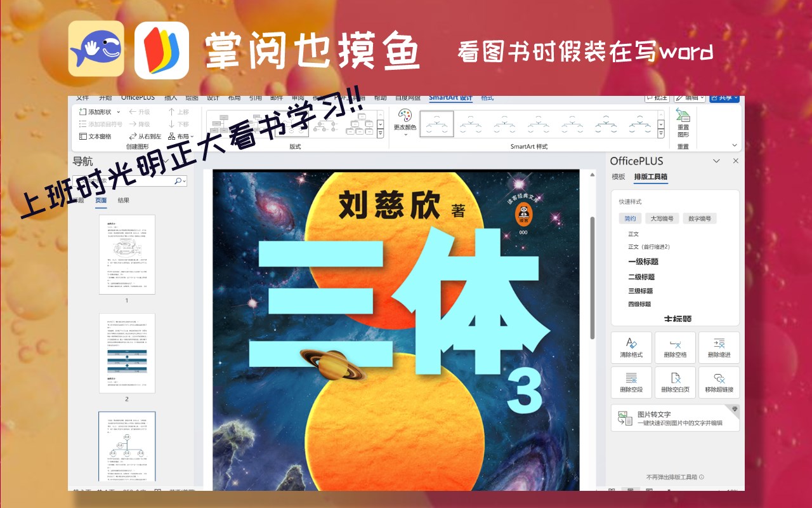
Task: Switch to SmartArt Design (SmartArt 设计) tab
Action: [450, 98]
